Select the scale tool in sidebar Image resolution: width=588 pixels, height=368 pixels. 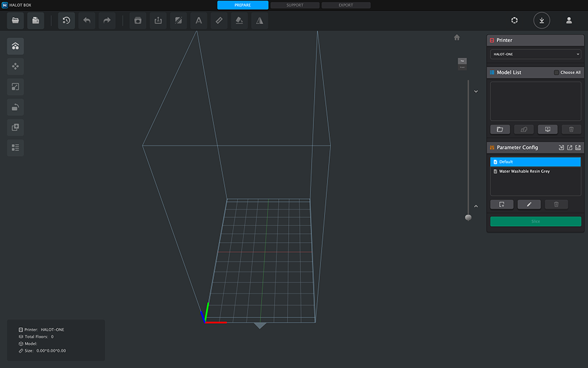tap(15, 87)
